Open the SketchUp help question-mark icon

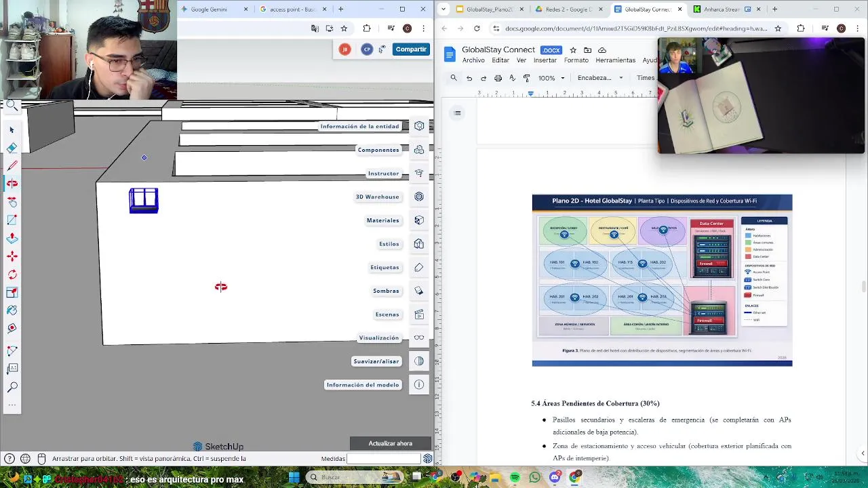(x=9, y=459)
